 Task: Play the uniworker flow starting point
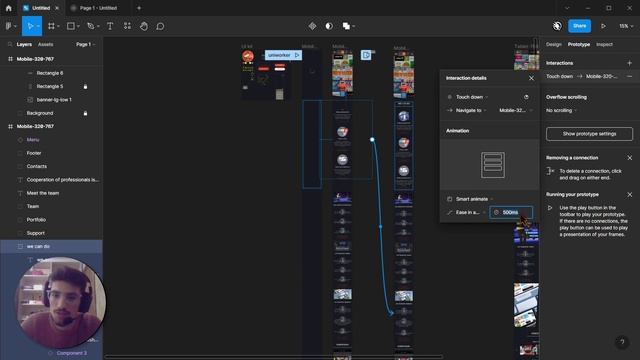[x=297, y=55]
